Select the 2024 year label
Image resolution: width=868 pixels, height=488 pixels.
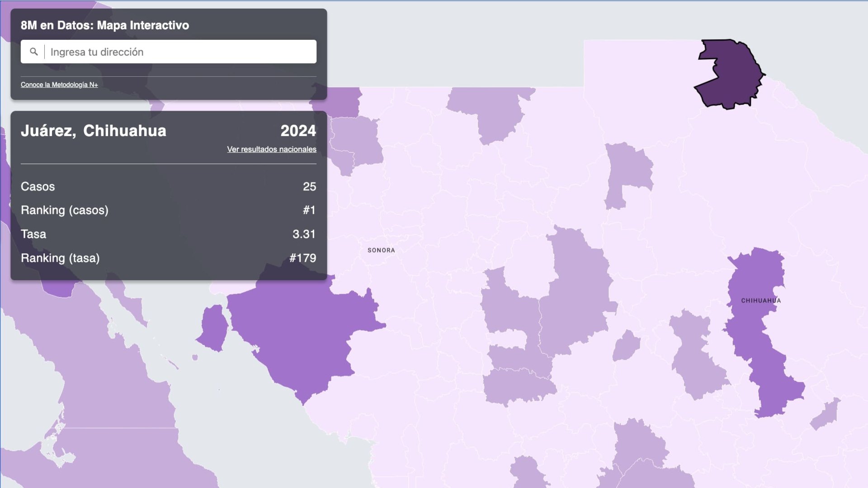click(298, 131)
